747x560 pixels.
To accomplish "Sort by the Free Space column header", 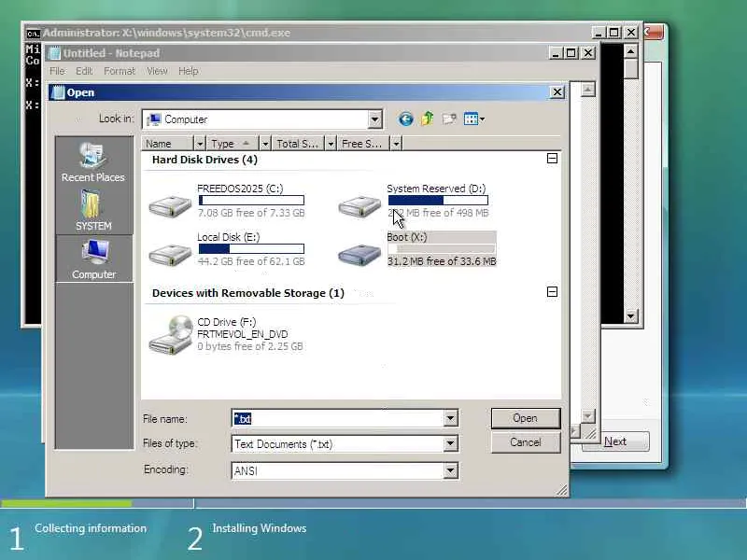I will click(364, 144).
